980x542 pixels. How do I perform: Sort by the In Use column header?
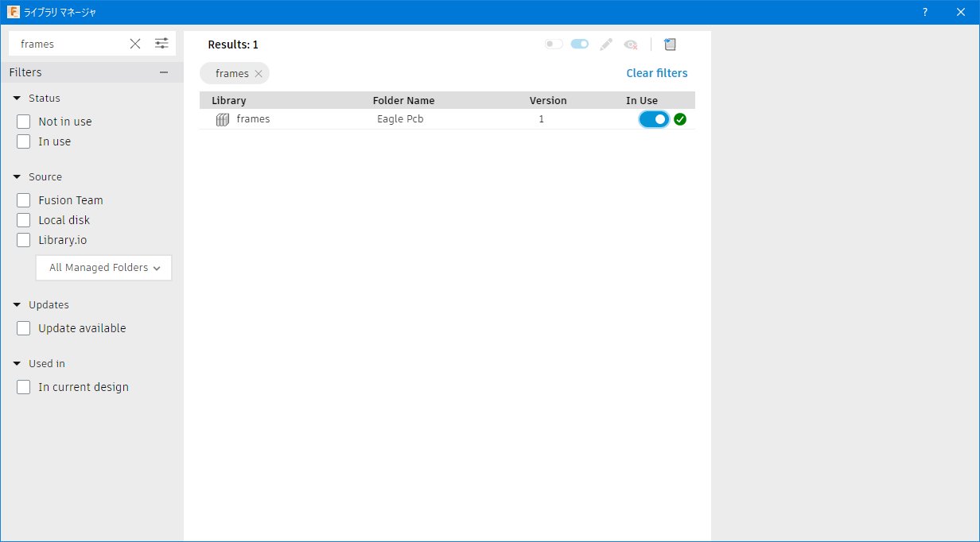(x=642, y=101)
